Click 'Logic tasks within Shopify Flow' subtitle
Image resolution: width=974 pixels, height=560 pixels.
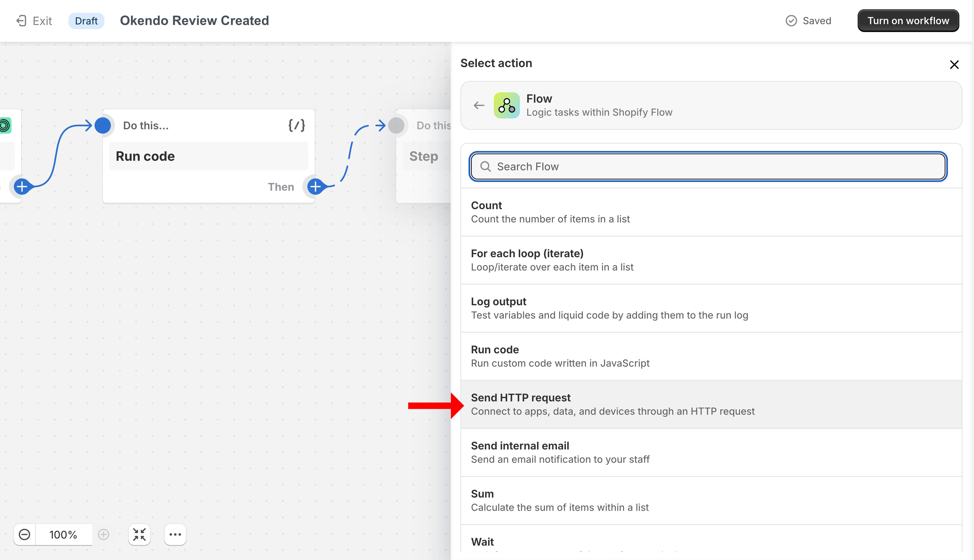point(599,112)
